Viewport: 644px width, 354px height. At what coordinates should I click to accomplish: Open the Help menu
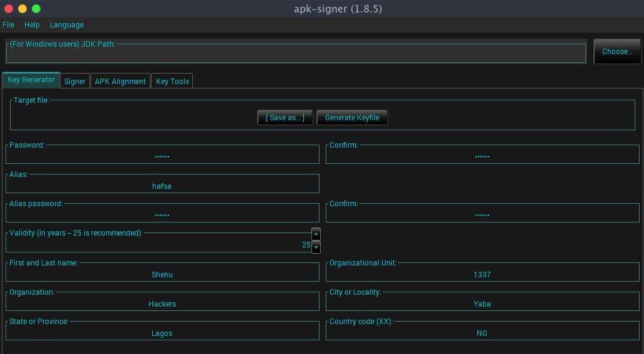tap(32, 24)
